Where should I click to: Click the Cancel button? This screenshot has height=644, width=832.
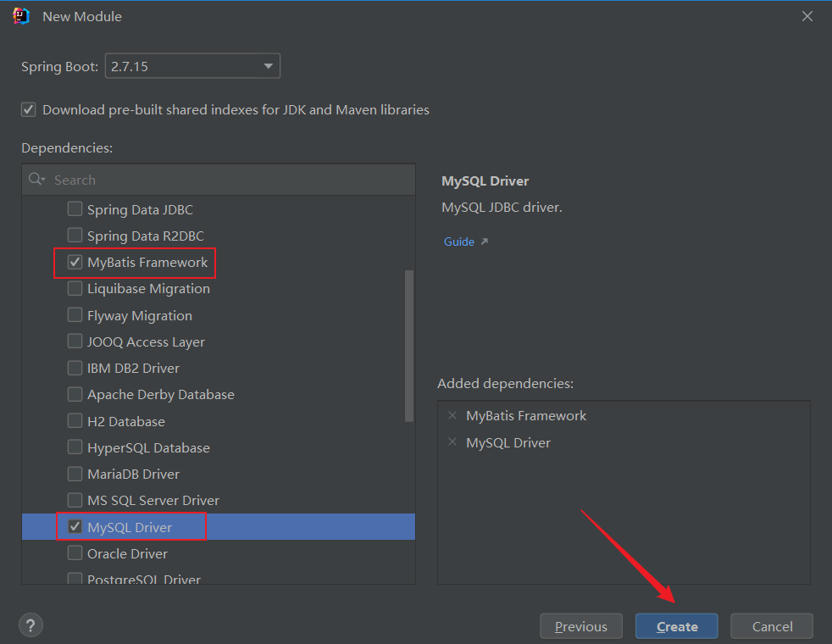[x=772, y=626]
